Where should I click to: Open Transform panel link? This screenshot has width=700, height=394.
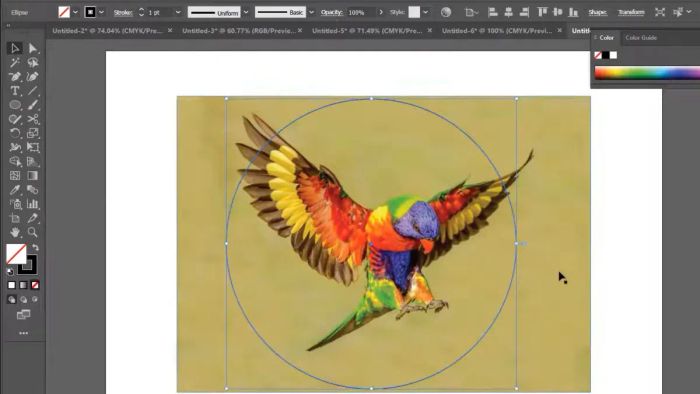[x=631, y=12]
